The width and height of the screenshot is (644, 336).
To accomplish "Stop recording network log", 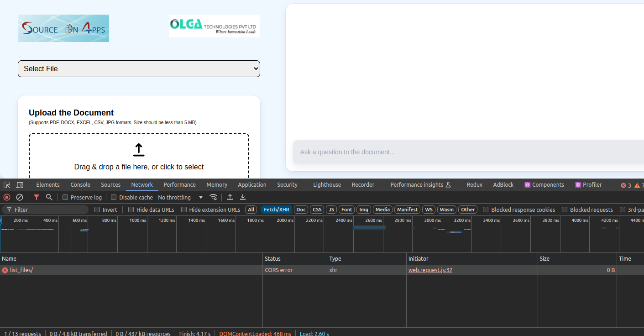I will coord(7,197).
